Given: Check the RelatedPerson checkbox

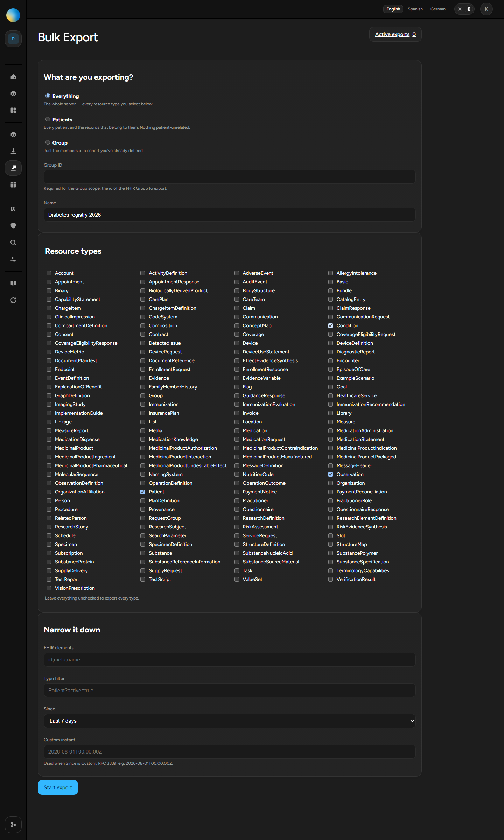Looking at the screenshot, I should (49, 518).
